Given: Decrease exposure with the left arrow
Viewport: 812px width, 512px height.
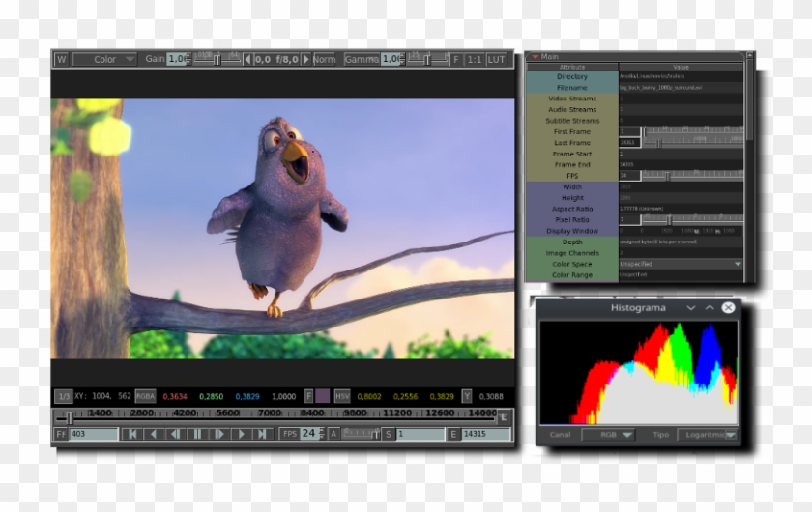Looking at the screenshot, I should 247,60.
